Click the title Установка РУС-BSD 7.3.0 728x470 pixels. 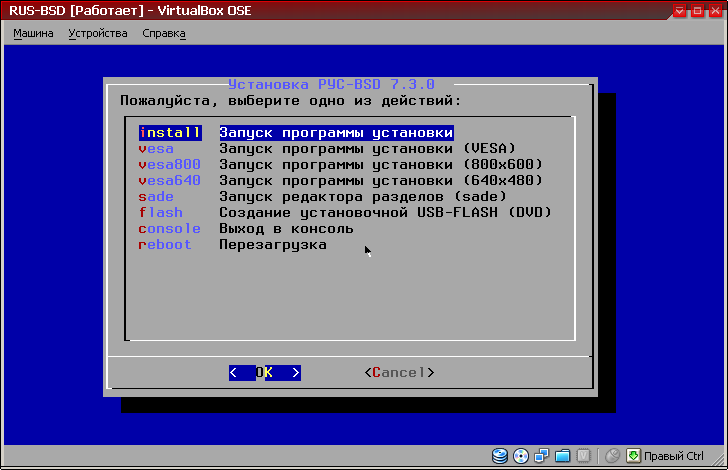click(x=332, y=85)
